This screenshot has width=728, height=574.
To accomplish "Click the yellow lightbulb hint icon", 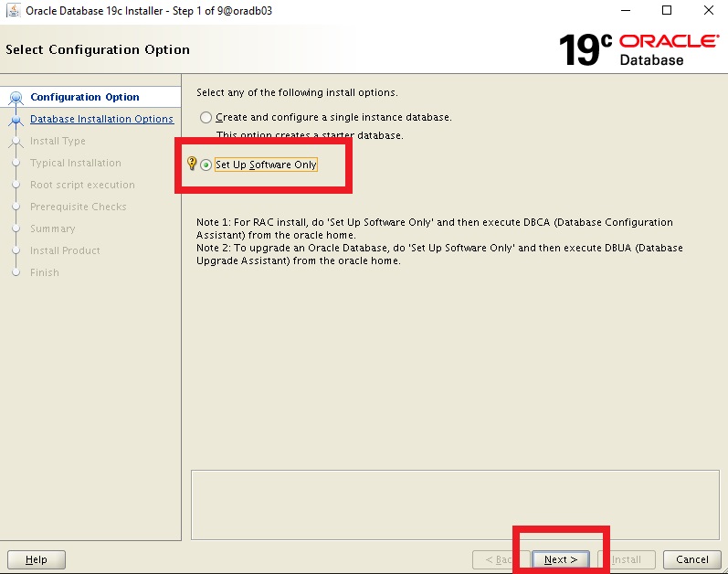I will click(191, 163).
